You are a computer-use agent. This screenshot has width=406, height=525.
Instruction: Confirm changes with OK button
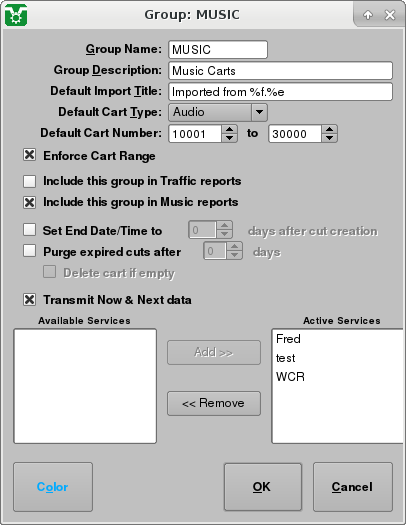click(x=263, y=487)
